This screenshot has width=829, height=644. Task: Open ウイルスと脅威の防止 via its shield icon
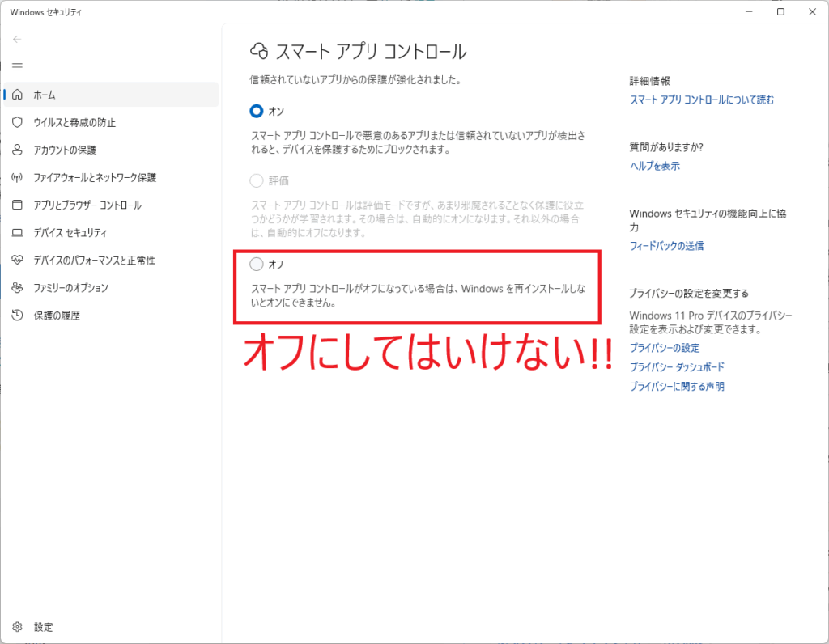pos(17,122)
